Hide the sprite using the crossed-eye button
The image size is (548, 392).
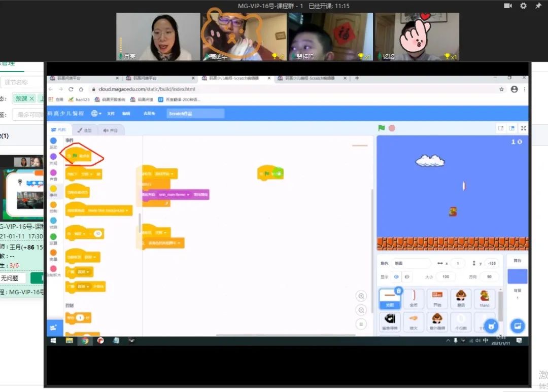coord(407,277)
